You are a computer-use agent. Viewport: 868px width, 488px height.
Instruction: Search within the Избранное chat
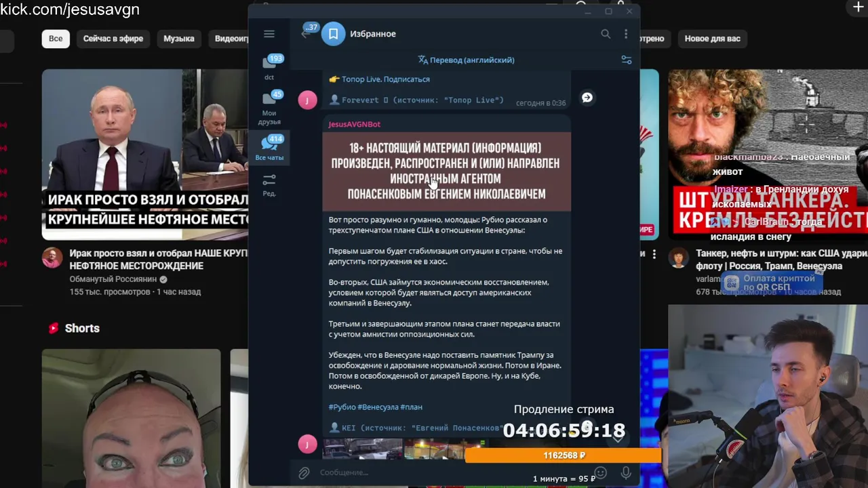[606, 34]
